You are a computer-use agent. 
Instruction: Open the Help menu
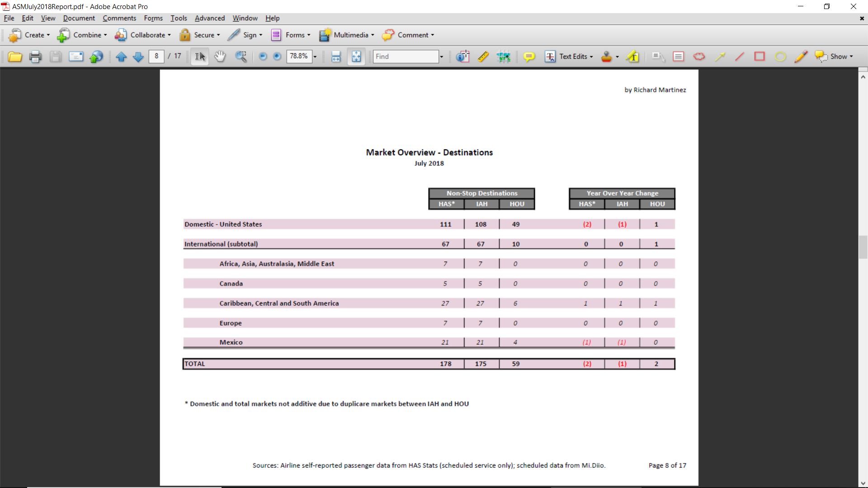(x=272, y=18)
